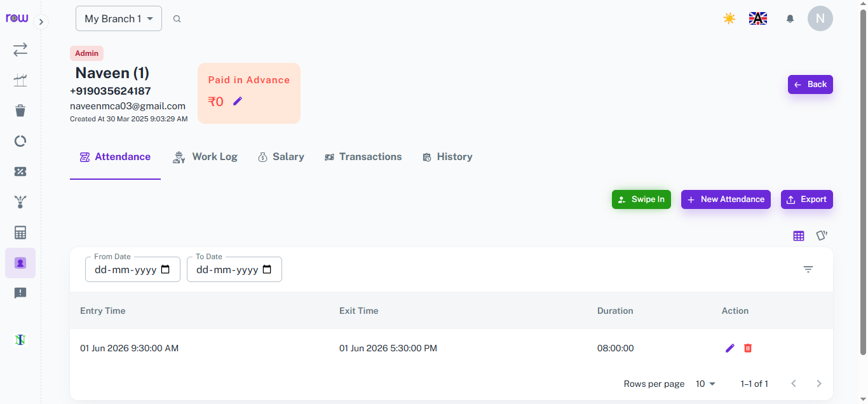Click the search magnifier icon
Image resolution: width=868 pixels, height=404 pixels.
177,19
